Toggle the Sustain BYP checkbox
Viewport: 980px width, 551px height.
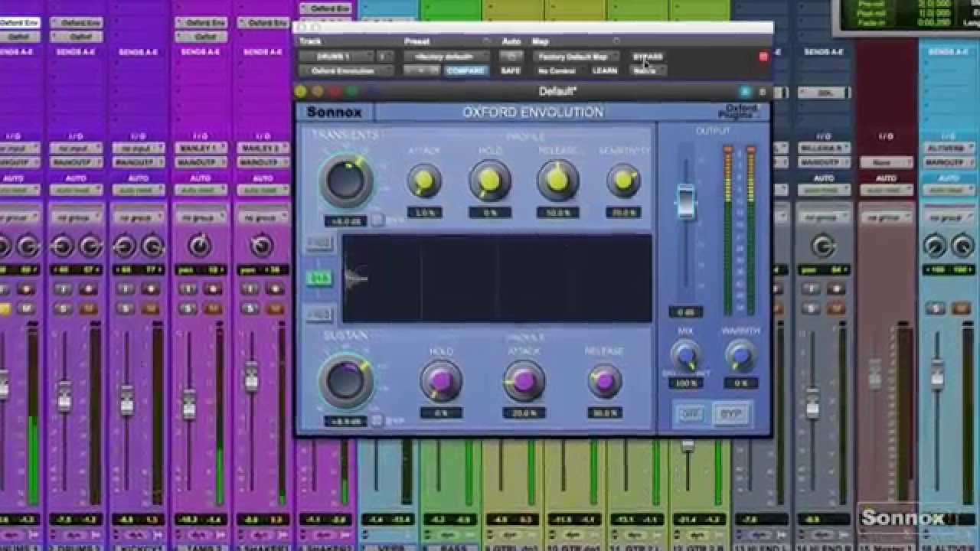[x=377, y=421]
